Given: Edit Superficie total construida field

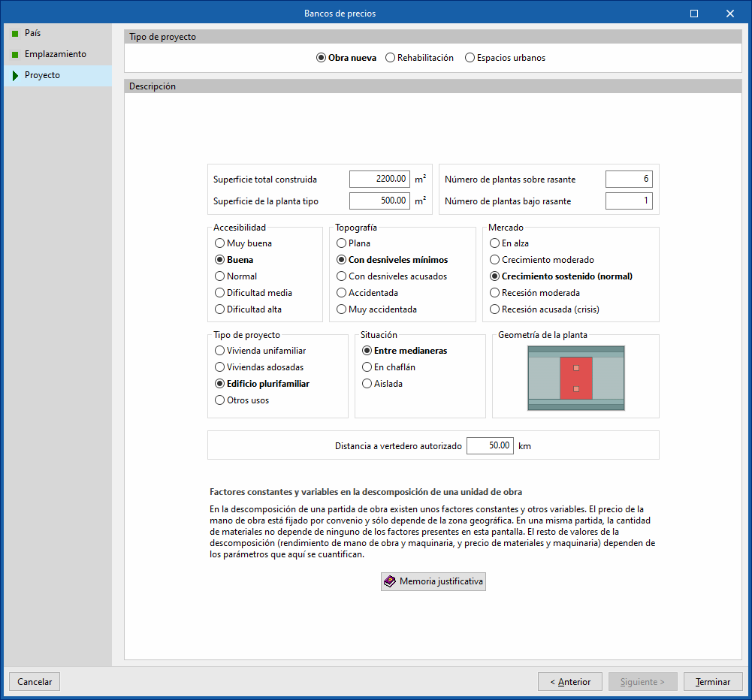Looking at the screenshot, I should (x=379, y=179).
